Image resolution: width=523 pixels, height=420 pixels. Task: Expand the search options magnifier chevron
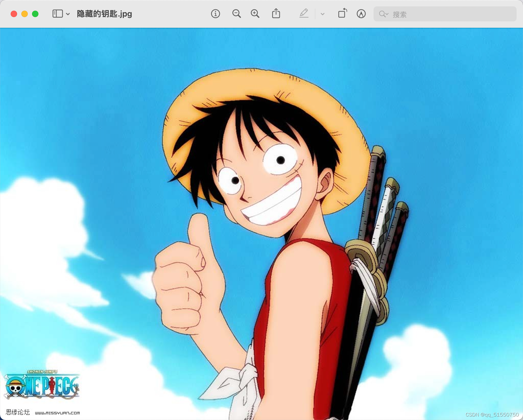point(384,14)
